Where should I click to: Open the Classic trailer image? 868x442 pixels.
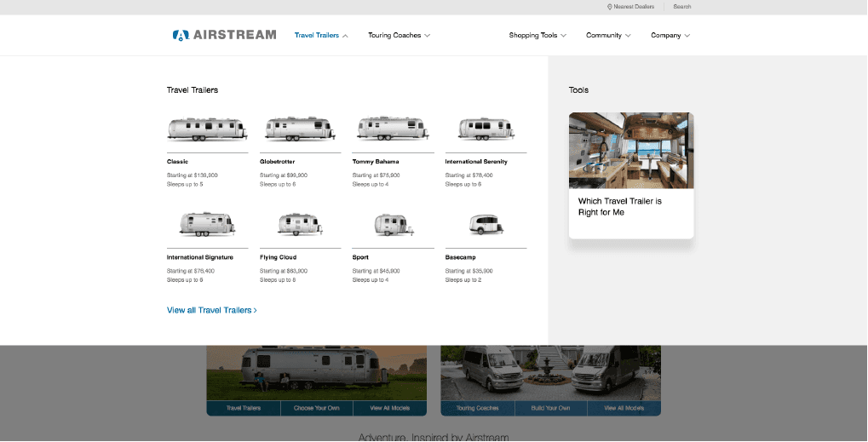(207, 129)
